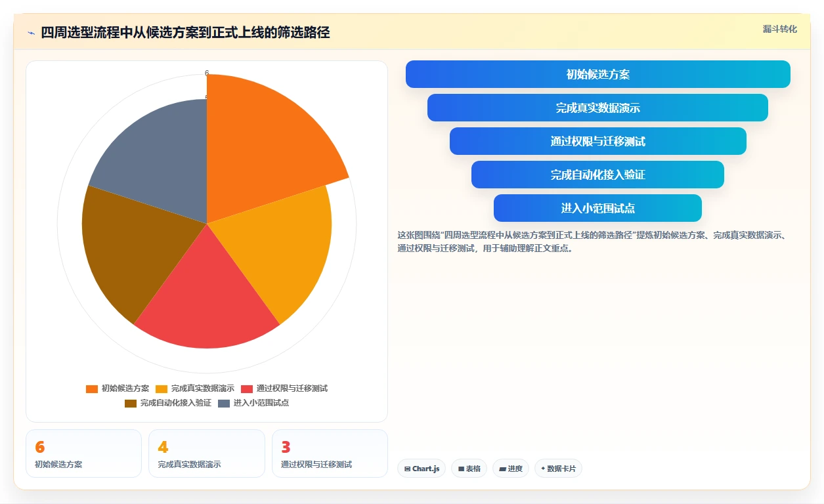Screen dimensions: 824x504
Task: Toggle 完成真实数据演示 legend yellow swatch
Action: [162, 388]
